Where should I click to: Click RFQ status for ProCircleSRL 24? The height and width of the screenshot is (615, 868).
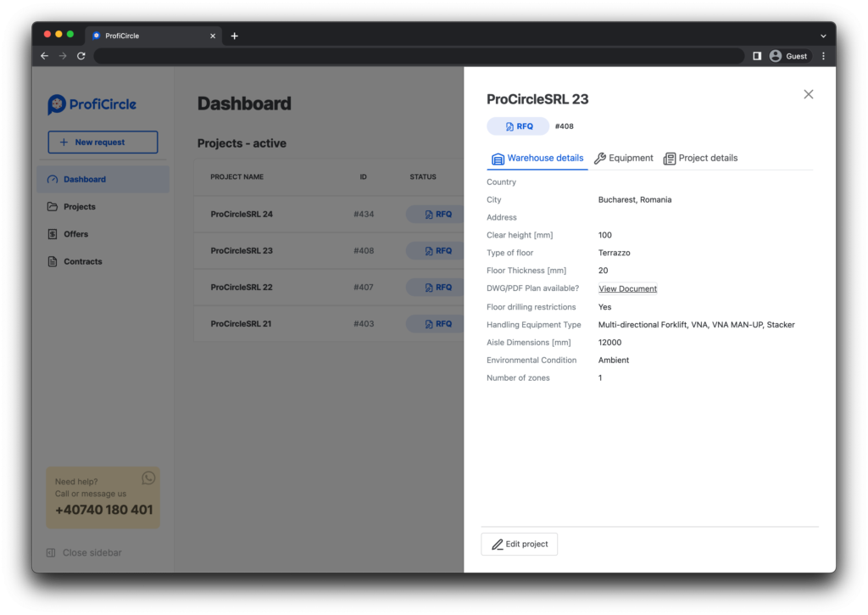437,215
